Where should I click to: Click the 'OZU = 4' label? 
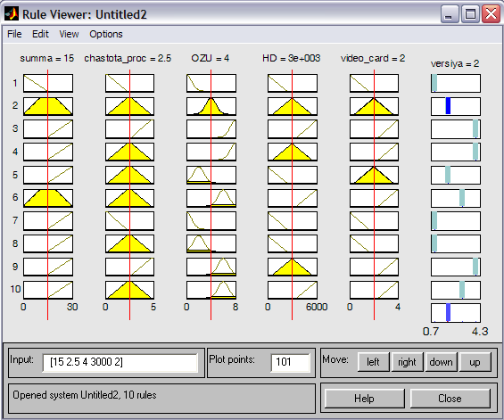pyautogui.click(x=211, y=59)
